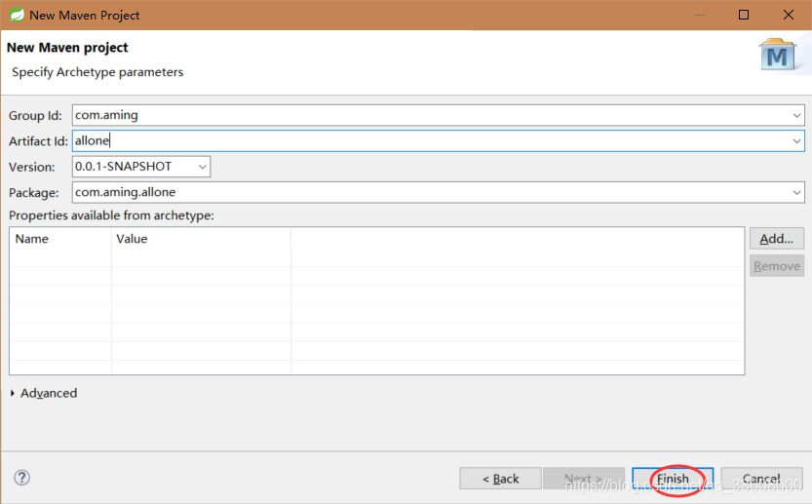Click the help question mark icon
The image size is (812, 504).
tap(21, 477)
